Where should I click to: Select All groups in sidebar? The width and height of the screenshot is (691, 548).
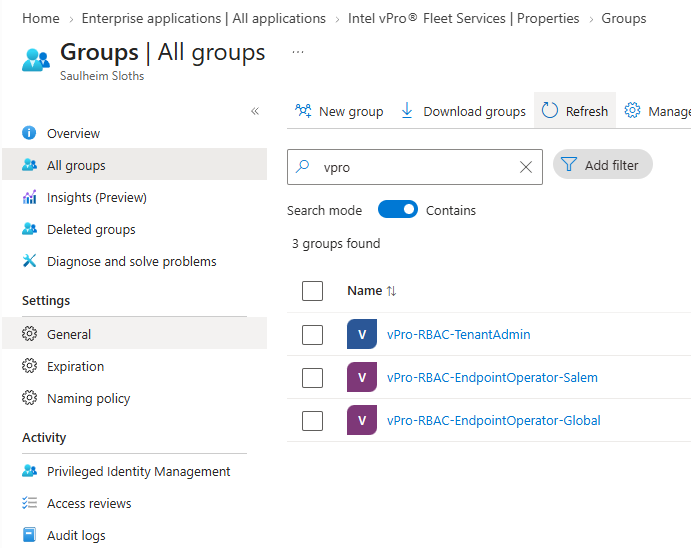point(134,165)
